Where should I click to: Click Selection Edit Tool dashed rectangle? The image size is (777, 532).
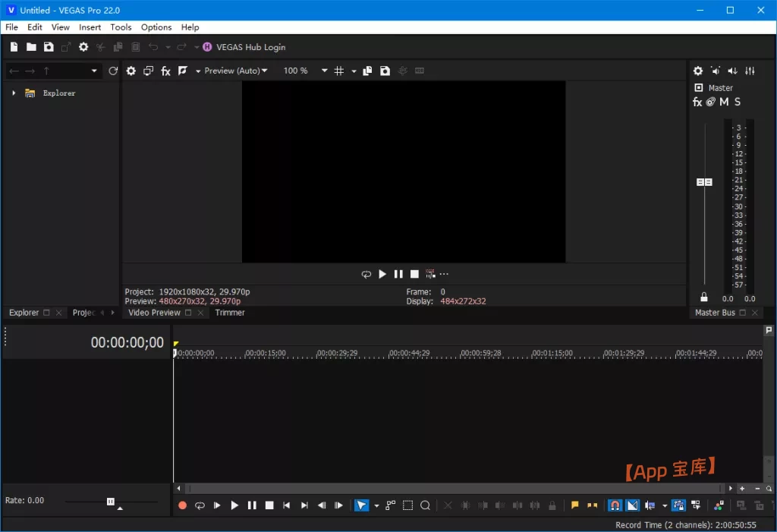pos(408,505)
